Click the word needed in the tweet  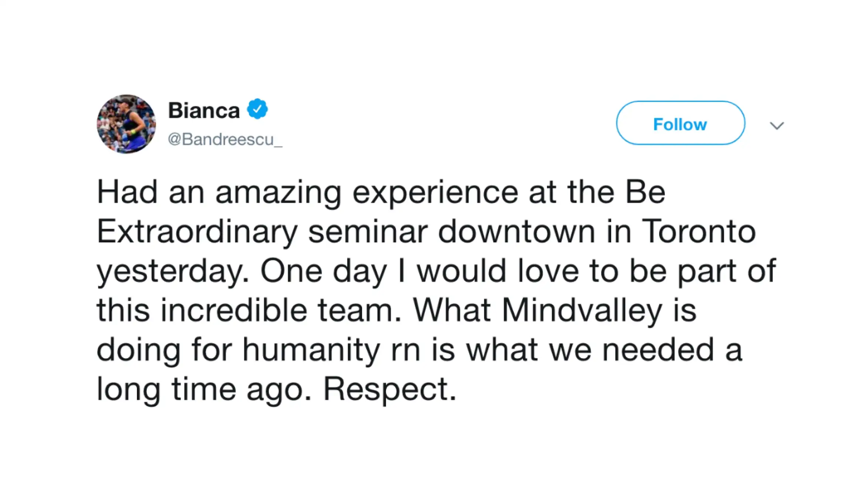point(658,350)
